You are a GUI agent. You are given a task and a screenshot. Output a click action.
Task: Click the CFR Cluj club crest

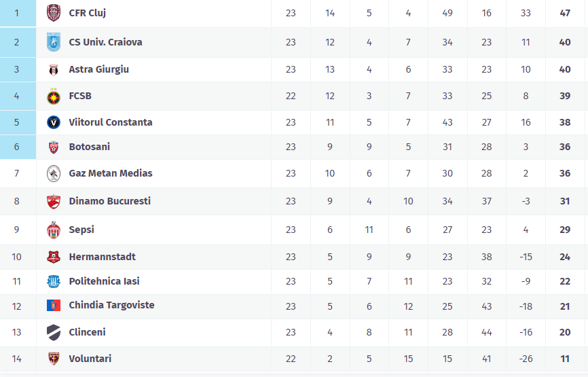click(53, 13)
